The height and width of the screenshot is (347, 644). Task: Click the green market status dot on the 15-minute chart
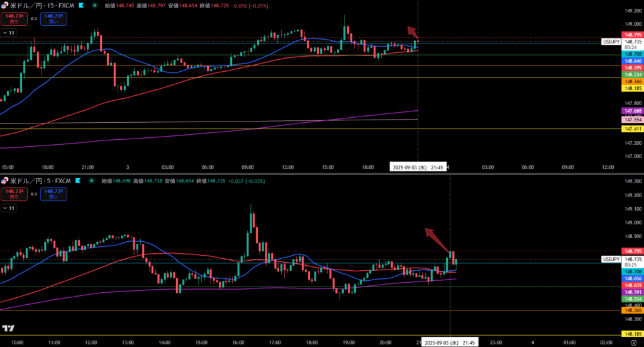95,6
